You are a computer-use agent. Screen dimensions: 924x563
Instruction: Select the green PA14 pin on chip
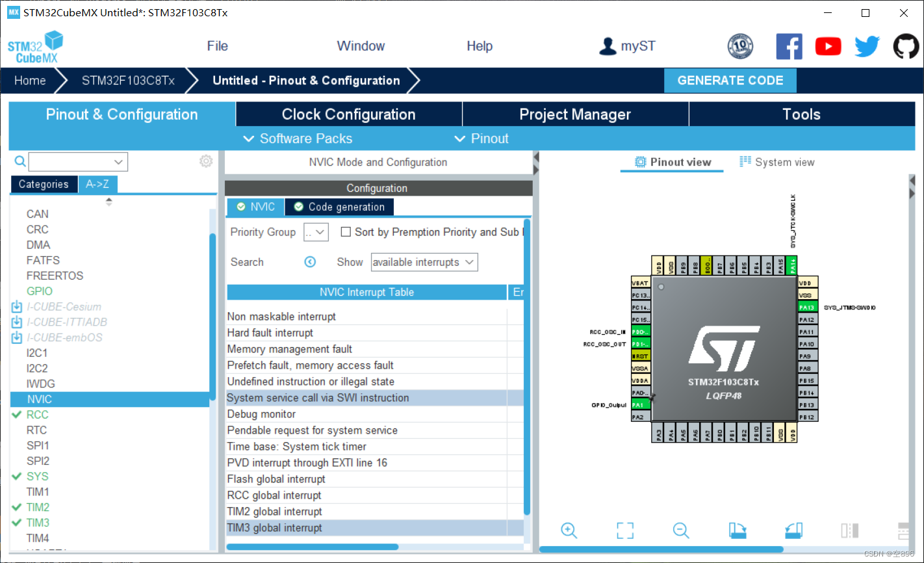pyautogui.click(x=791, y=265)
